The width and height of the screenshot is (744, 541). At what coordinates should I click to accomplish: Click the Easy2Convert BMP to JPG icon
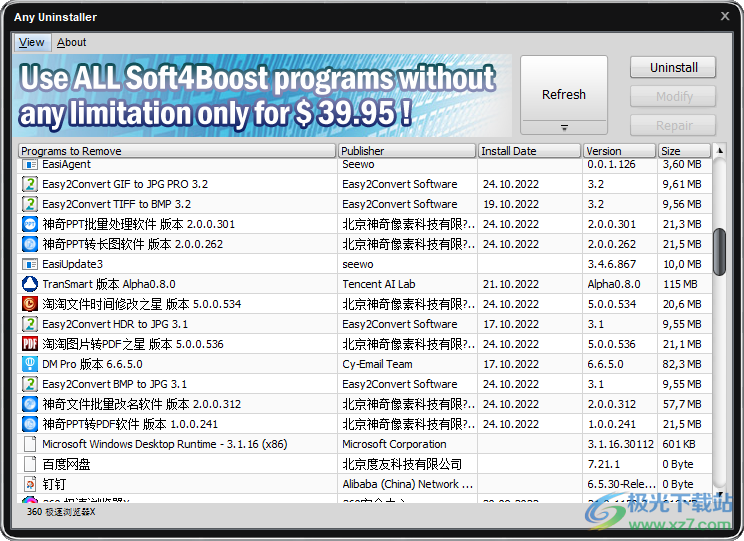(30, 384)
